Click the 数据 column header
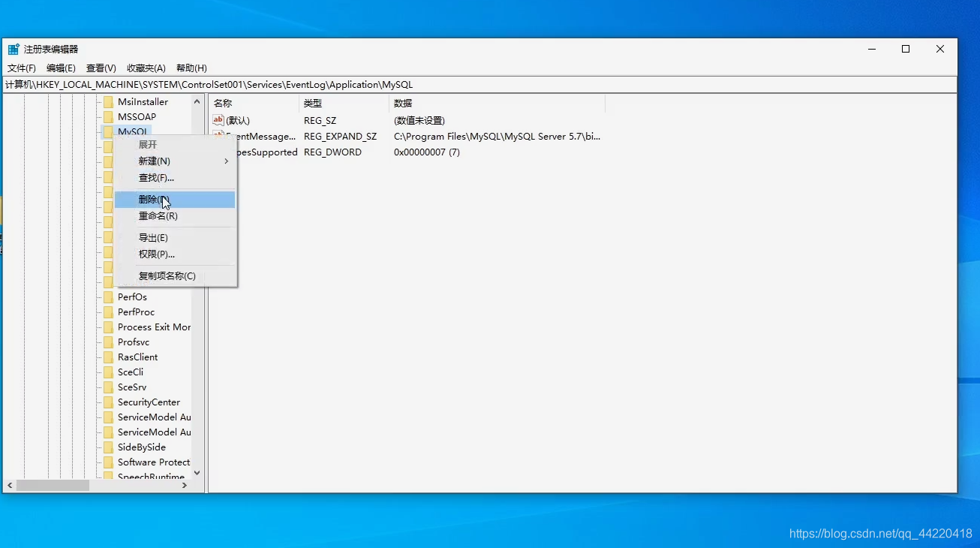Viewport: 980px width, 548px height. [x=498, y=104]
